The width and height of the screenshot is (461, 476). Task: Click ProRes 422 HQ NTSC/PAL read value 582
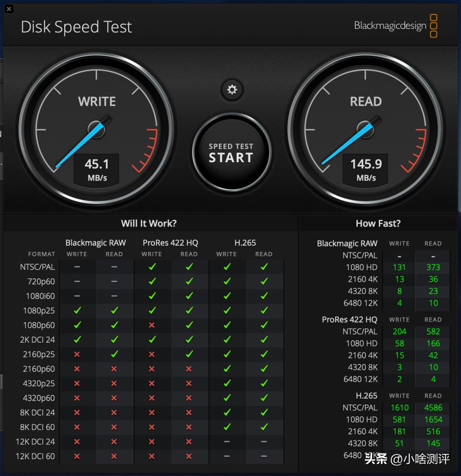coord(433,332)
